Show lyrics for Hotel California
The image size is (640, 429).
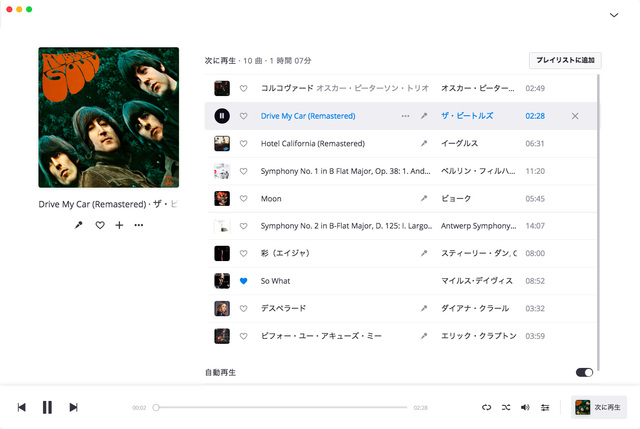424,143
